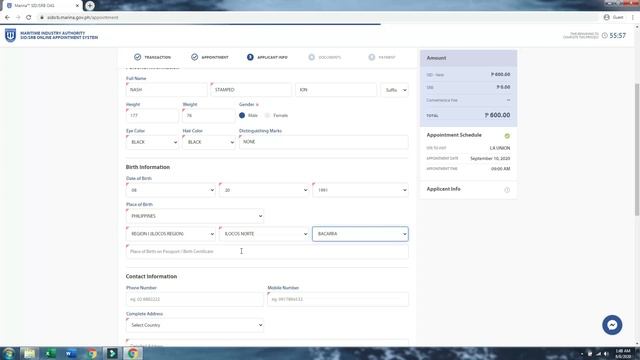Open the Suffix dropdown
The height and width of the screenshot is (360, 640).
(394, 90)
